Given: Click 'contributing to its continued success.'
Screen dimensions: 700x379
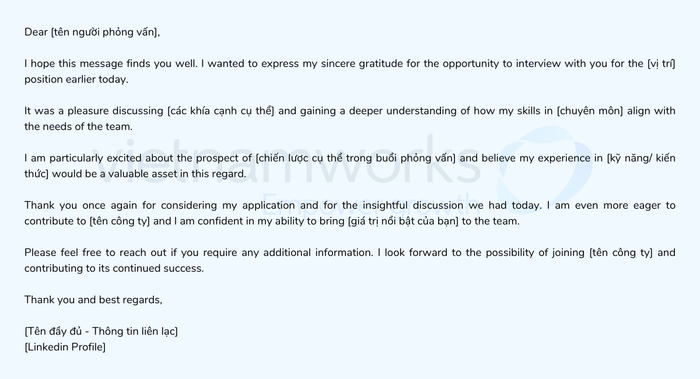Looking at the screenshot, I should click(114, 269).
